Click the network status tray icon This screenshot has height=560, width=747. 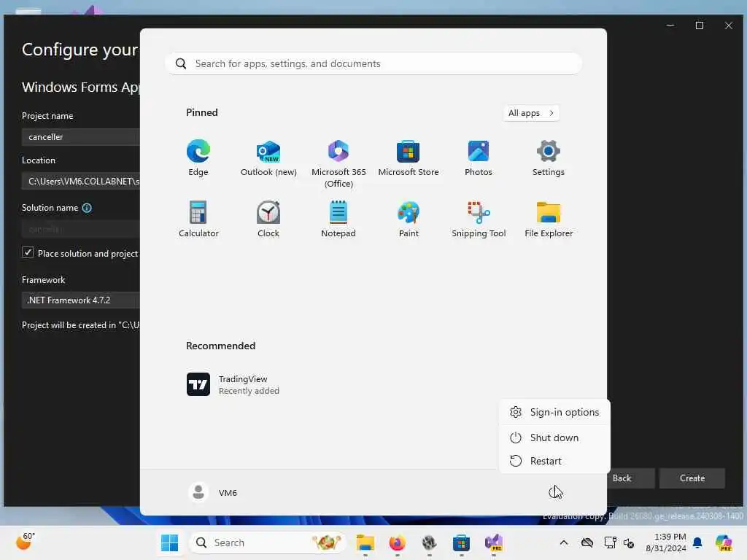tap(610, 542)
